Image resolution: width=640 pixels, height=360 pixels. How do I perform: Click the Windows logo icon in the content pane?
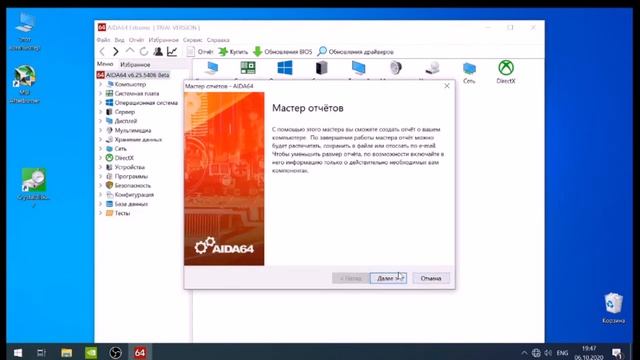click(x=284, y=68)
